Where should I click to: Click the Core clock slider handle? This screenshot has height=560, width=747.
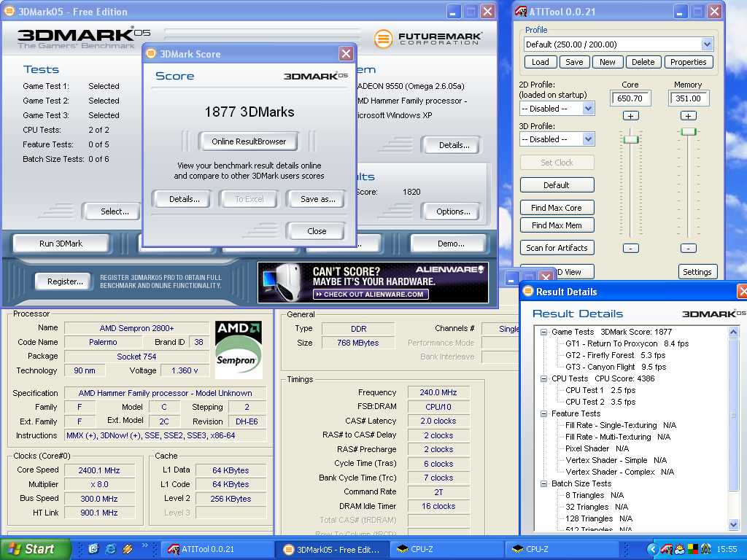[x=631, y=139]
